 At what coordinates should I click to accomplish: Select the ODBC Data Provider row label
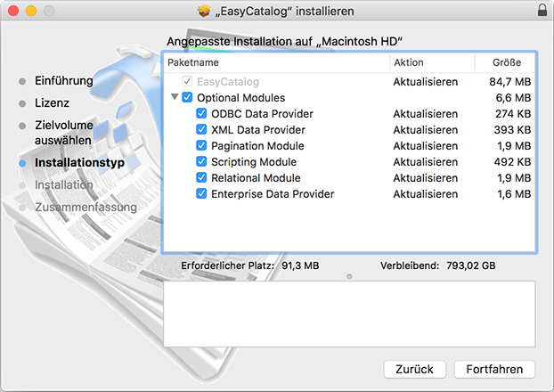(262, 113)
